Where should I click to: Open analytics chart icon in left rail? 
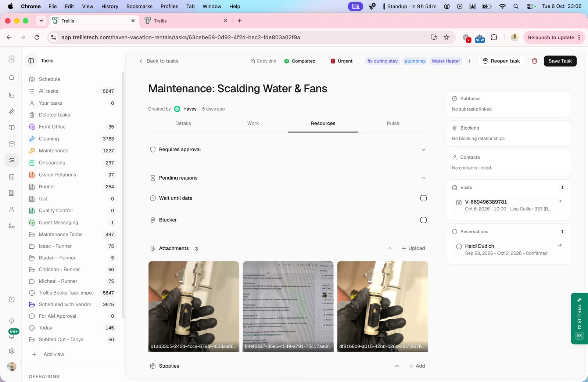pos(12,95)
